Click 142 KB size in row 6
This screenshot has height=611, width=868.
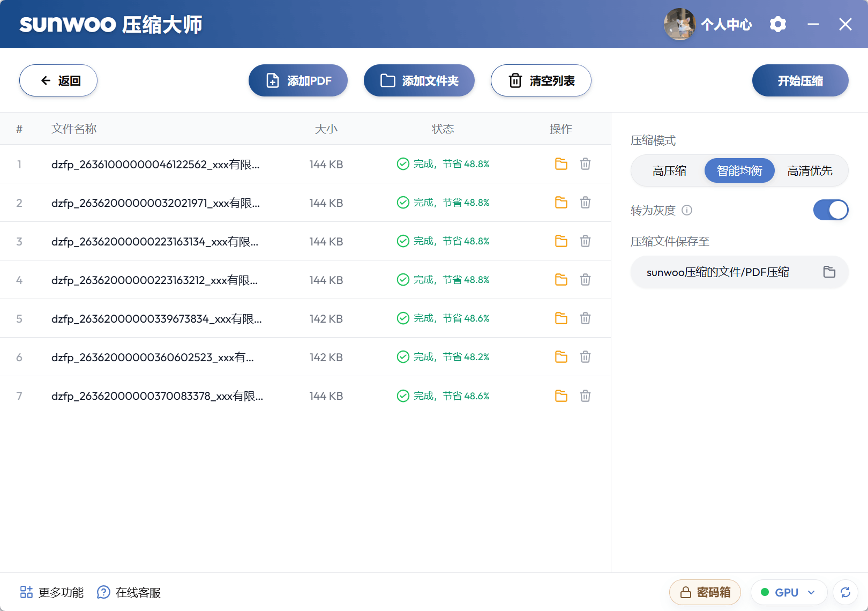[x=326, y=357]
